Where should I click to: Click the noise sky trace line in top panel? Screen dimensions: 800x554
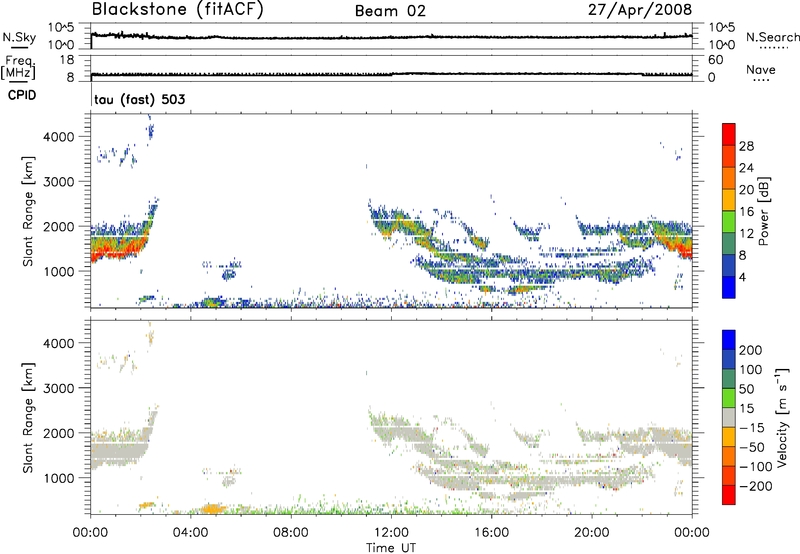[x=391, y=37]
